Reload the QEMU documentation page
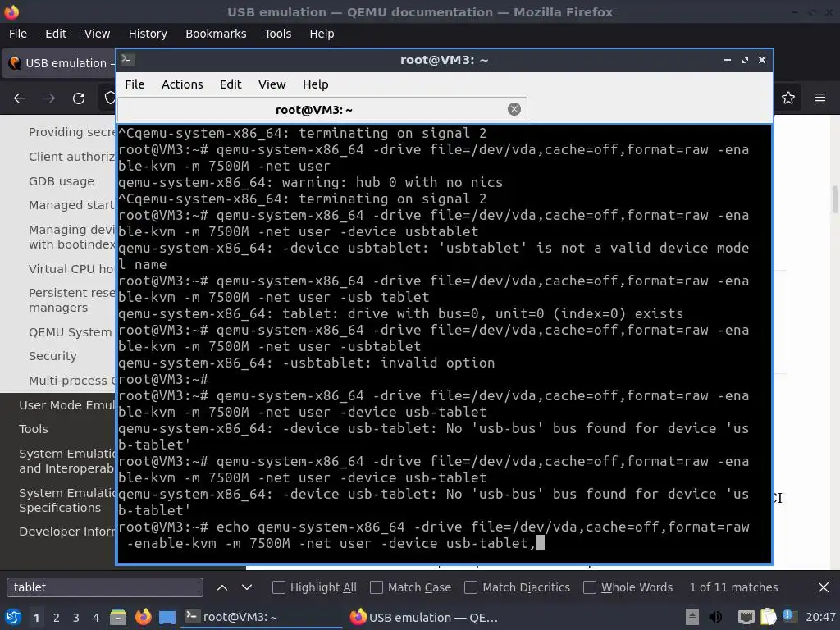Screen dimensions: 840x630 pos(79,98)
